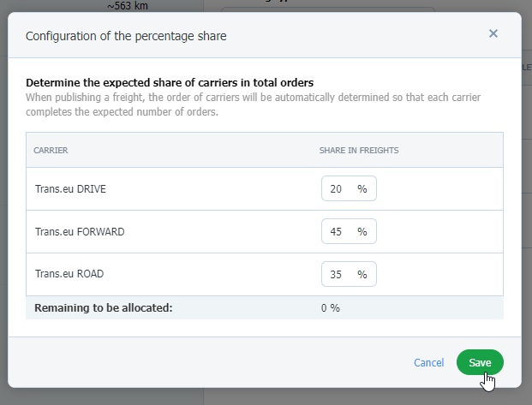Click the remaining 0 % value
This screenshot has width=532, height=405.
click(331, 307)
